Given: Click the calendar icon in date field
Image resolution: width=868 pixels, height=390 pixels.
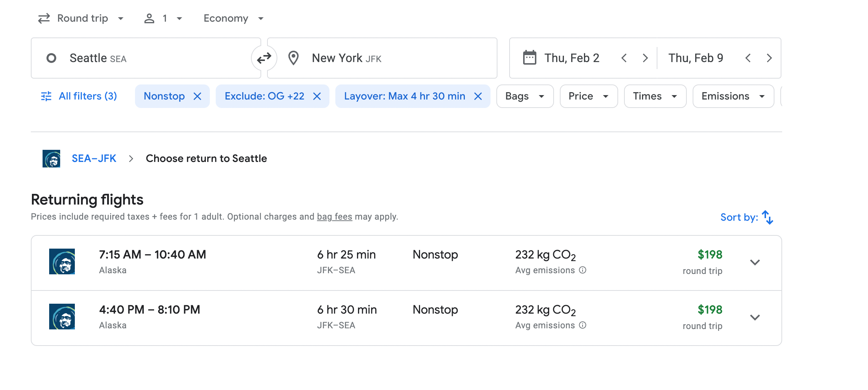Looking at the screenshot, I should point(529,58).
